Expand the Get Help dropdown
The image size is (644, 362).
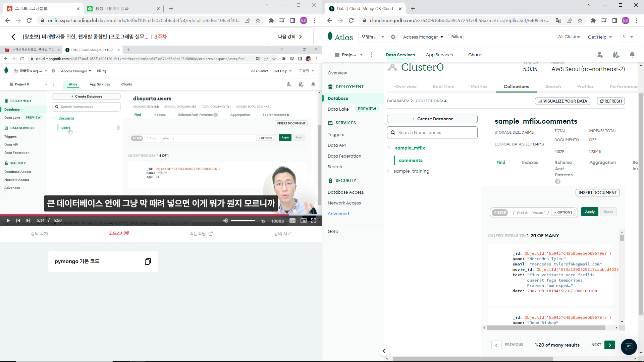tap(600, 37)
